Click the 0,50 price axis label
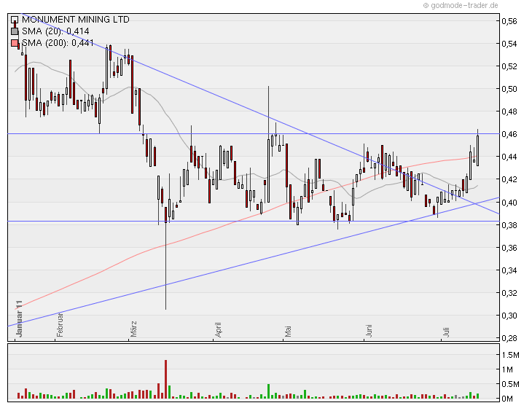Viewport: 532px width, 411px height. 509,89
